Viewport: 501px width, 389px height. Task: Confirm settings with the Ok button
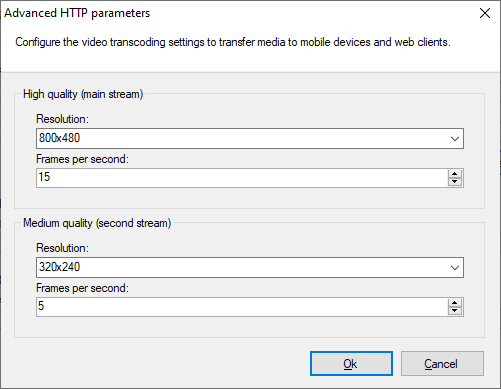pos(351,363)
